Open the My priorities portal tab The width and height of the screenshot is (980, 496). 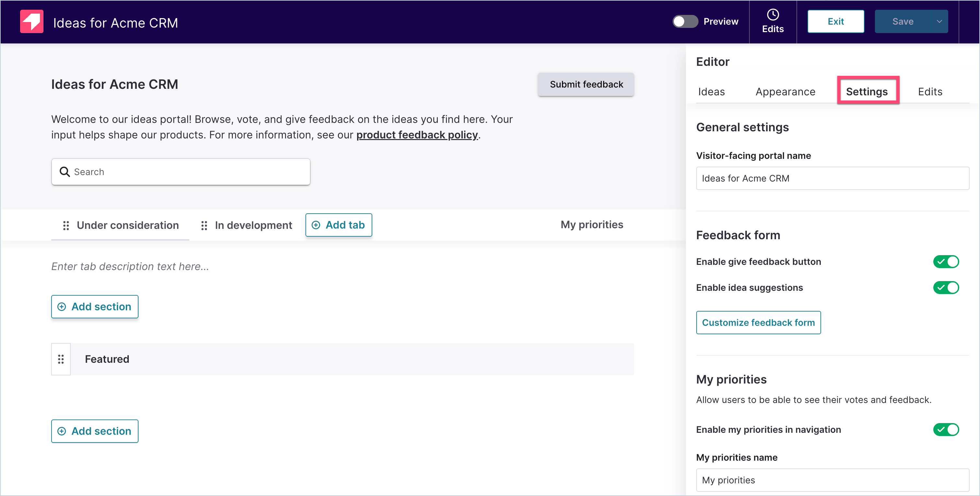(x=592, y=224)
